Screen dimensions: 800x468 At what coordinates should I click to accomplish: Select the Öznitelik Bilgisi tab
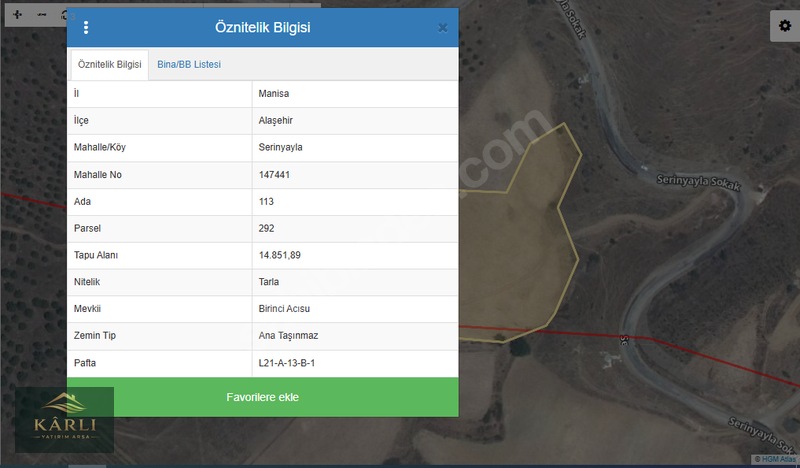109,65
